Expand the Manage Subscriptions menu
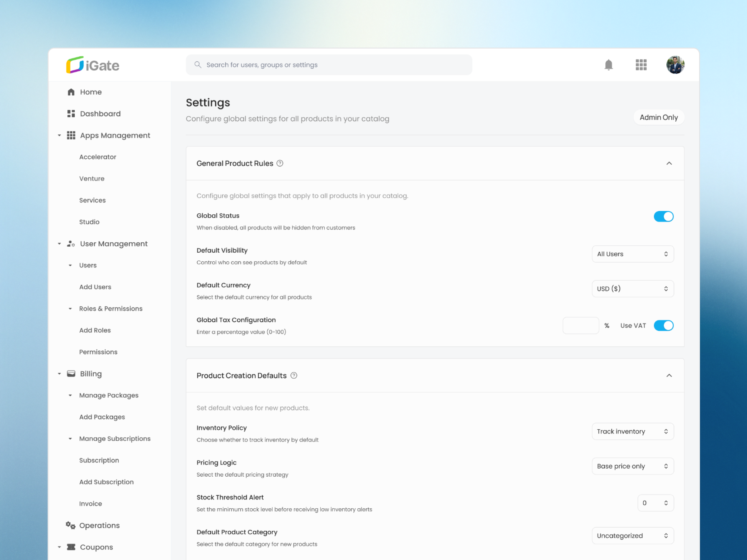 point(115,438)
